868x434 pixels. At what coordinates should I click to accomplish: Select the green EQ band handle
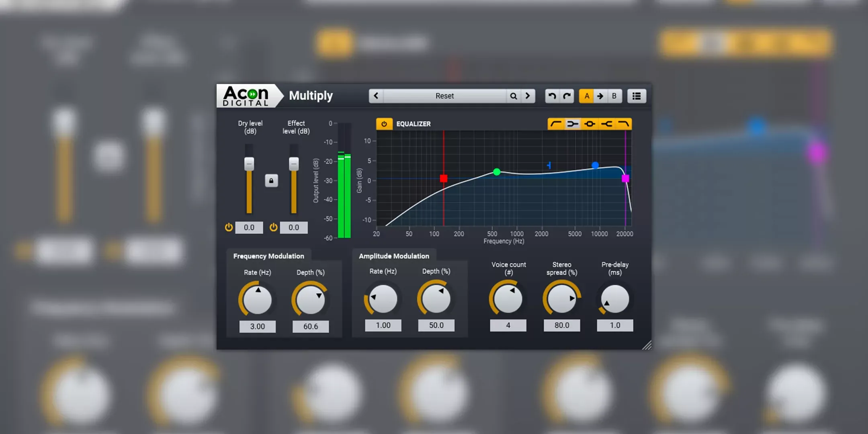click(x=497, y=172)
